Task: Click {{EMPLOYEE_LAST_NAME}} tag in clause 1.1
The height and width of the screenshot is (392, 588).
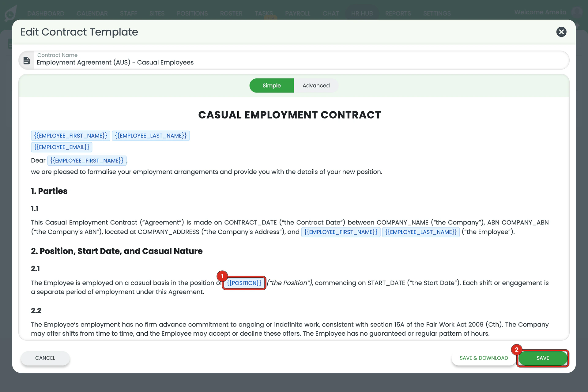Action: [x=421, y=232]
